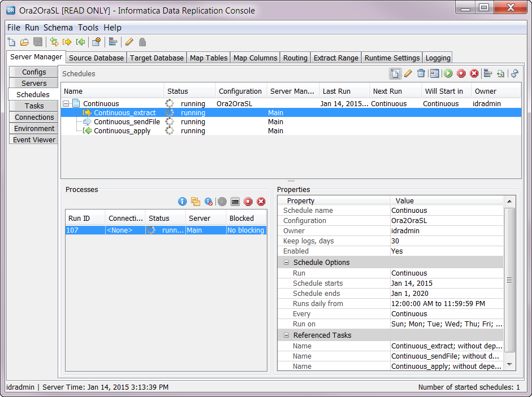The image size is (532, 397).
Task: Click the calendar icon in Schedules toolbar
Action: (x=435, y=73)
